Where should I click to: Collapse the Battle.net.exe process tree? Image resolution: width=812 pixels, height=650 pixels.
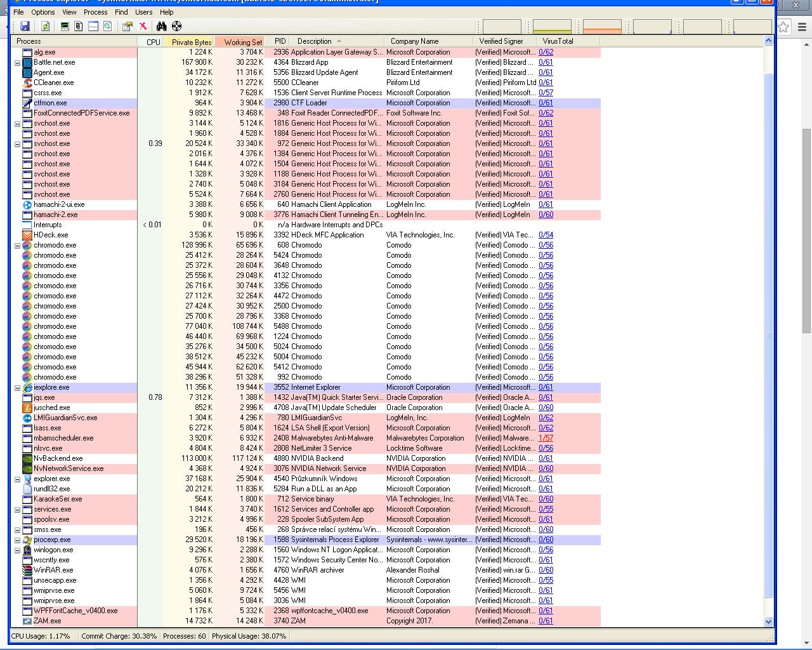tap(17, 62)
